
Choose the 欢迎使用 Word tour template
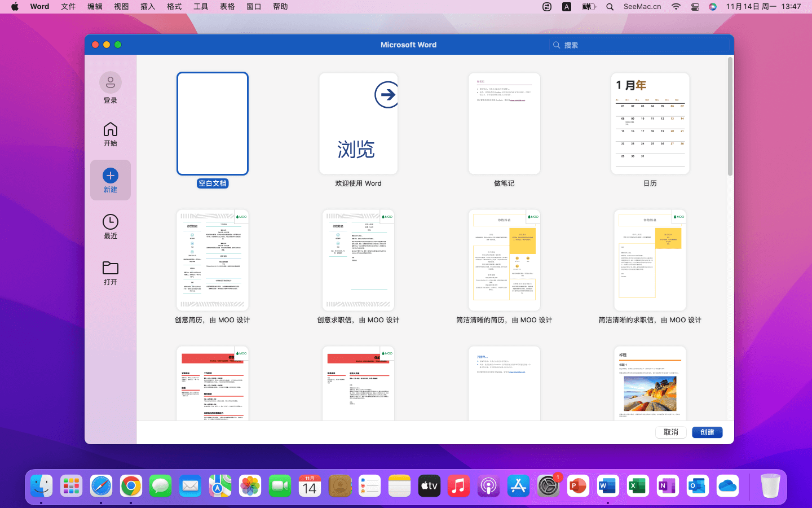(x=359, y=124)
